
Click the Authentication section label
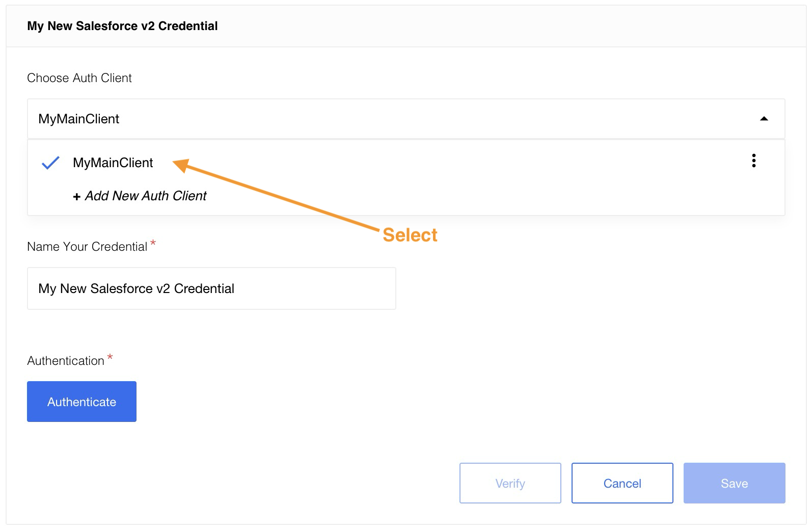tap(66, 361)
